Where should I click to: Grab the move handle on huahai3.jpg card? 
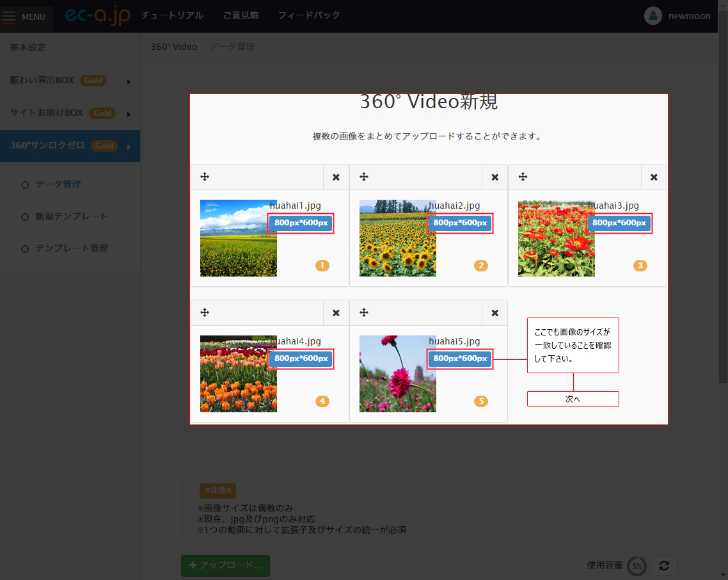point(523,177)
